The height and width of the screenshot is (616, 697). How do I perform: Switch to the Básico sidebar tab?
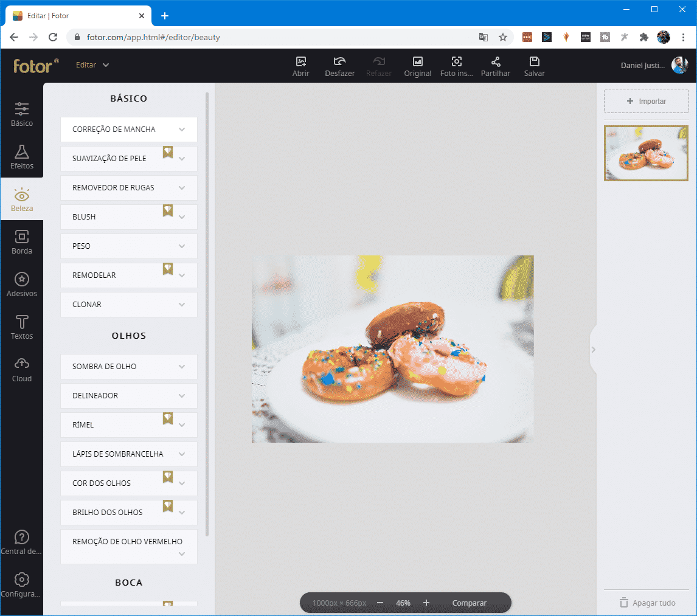coord(22,114)
